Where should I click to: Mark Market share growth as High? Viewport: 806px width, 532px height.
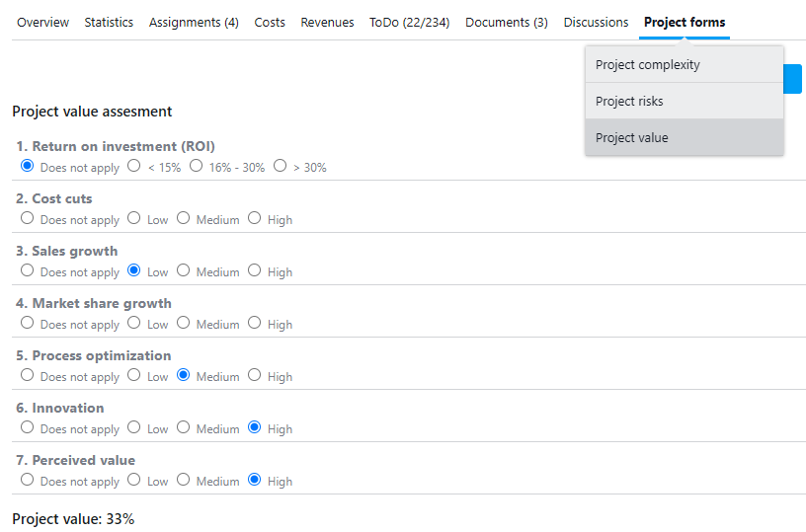[x=255, y=323]
